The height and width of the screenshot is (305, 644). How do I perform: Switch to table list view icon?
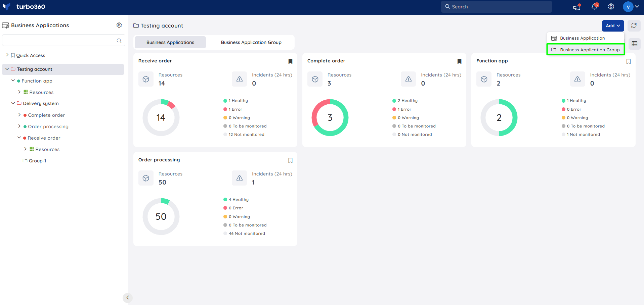click(634, 44)
